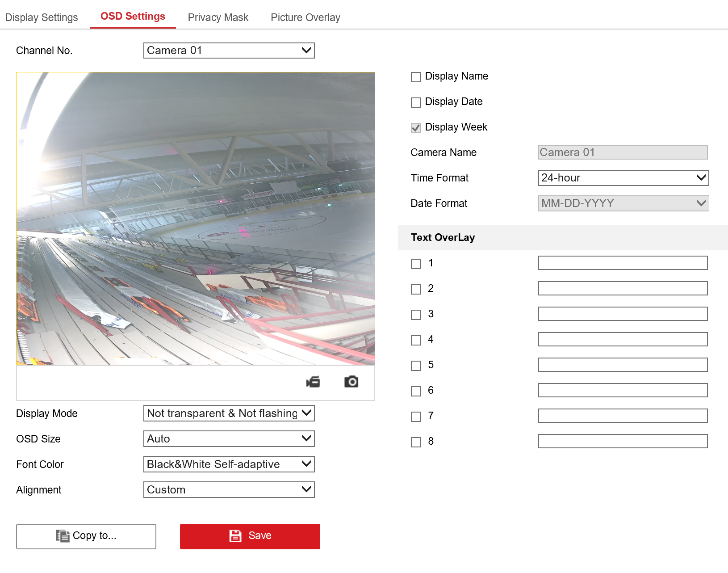Screen dimensions: 728x573
Task: Switch to the Display Settings tab
Action: point(42,17)
